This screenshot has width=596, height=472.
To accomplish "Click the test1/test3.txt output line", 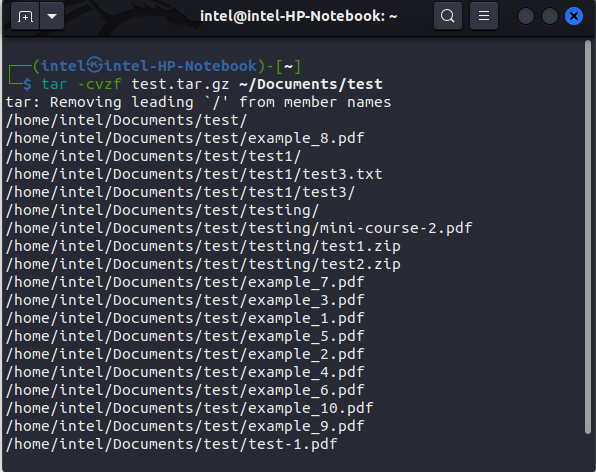I will [194, 174].
